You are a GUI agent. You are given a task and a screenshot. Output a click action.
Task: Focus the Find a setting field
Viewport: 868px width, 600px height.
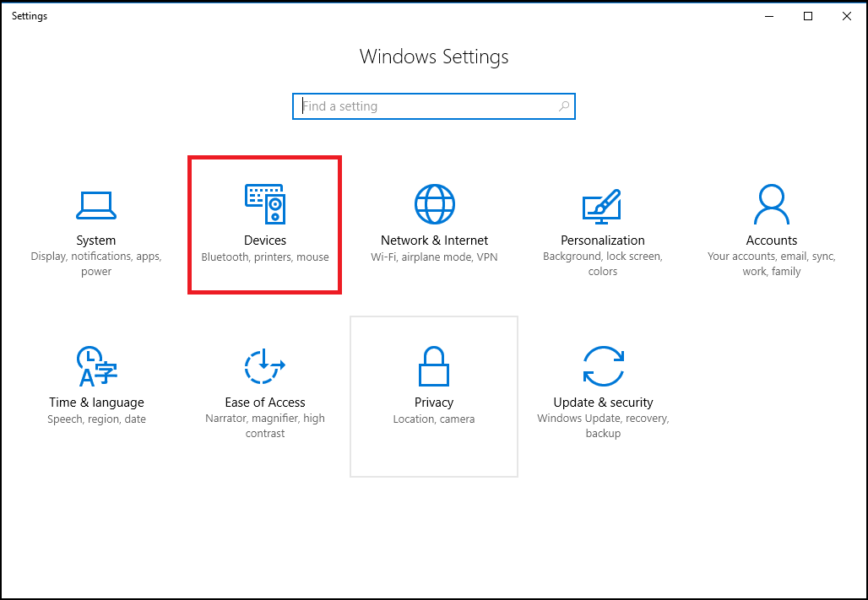(434, 106)
